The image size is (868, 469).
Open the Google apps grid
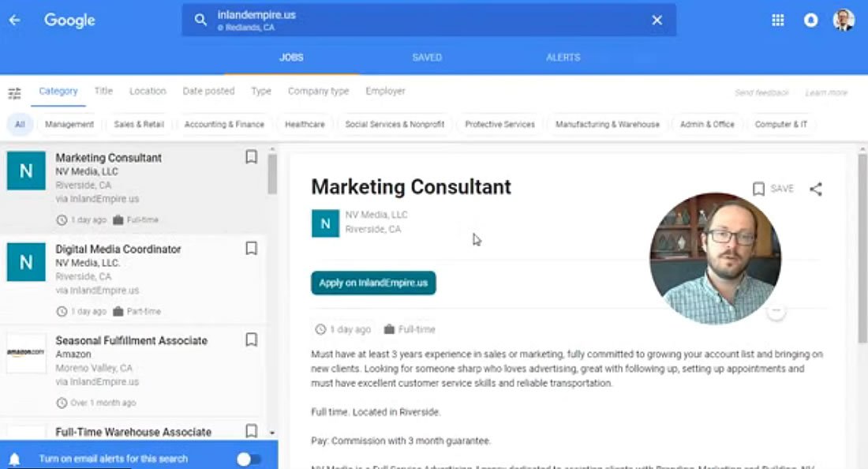pos(778,20)
